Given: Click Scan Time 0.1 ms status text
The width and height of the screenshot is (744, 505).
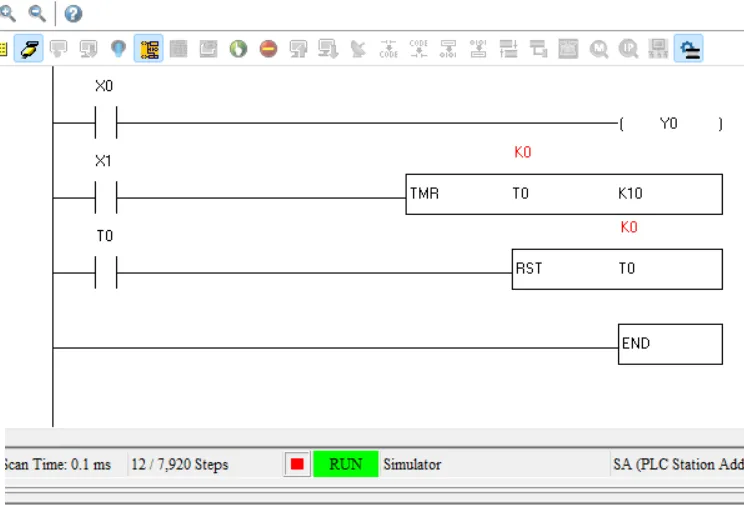Looking at the screenshot, I should point(57,464).
